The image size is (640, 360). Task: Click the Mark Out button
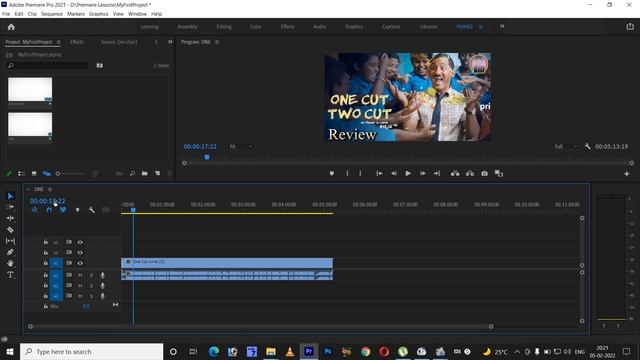tap(360, 173)
